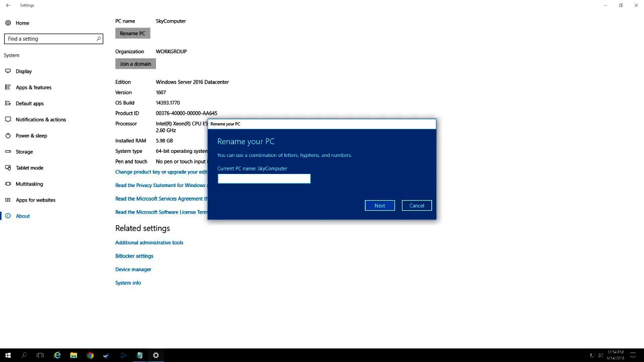This screenshot has width=644, height=362.
Task: Click the Default apps icon
Action: (8, 104)
